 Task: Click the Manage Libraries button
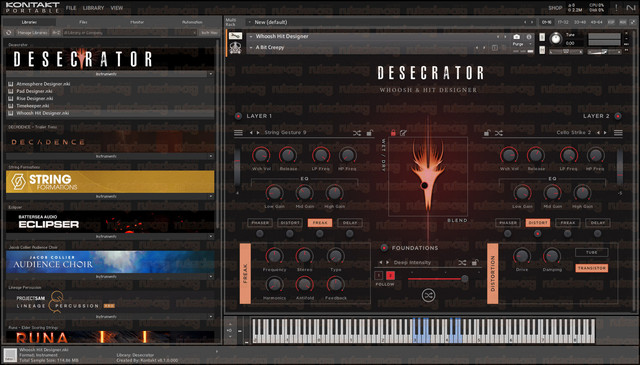point(32,33)
